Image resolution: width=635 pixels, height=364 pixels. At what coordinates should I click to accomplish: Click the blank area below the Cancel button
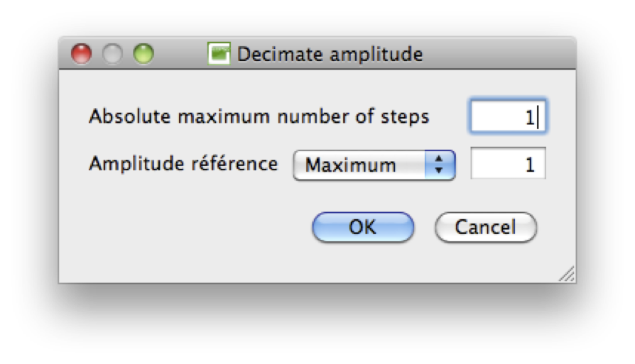pyautogui.click(x=486, y=261)
